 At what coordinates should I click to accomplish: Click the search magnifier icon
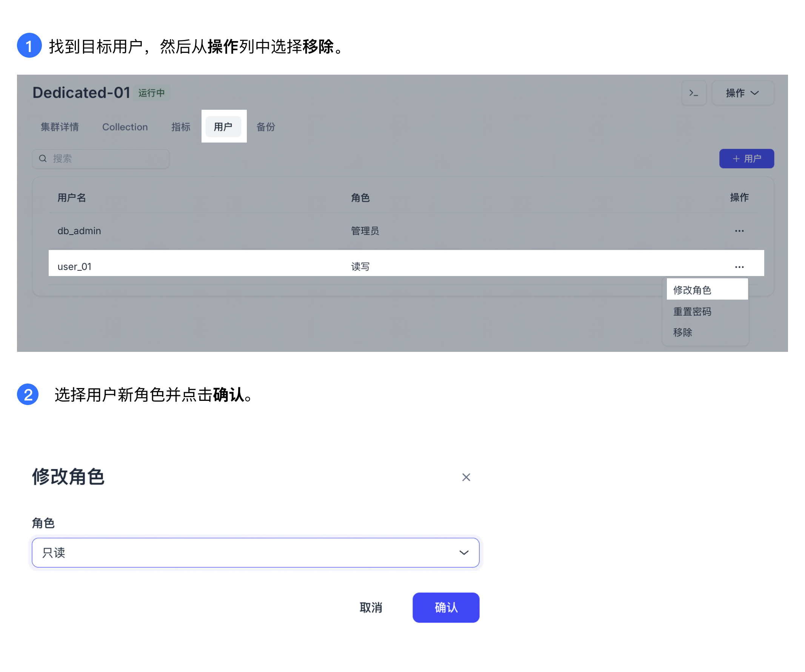(x=43, y=159)
